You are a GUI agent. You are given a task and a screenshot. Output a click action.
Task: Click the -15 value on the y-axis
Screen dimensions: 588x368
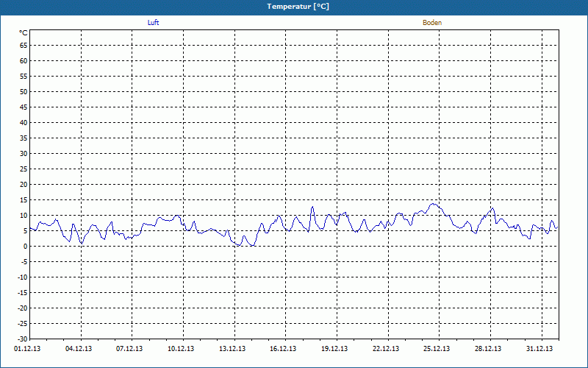coord(22,292)
